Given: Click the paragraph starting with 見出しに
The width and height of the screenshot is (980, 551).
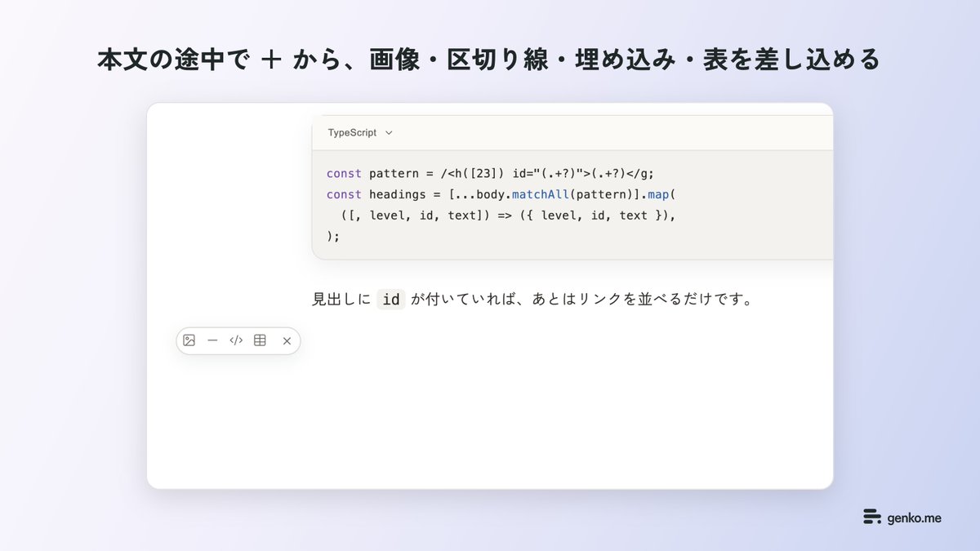Looking at the screenshot, I should [x=532, y=300].
